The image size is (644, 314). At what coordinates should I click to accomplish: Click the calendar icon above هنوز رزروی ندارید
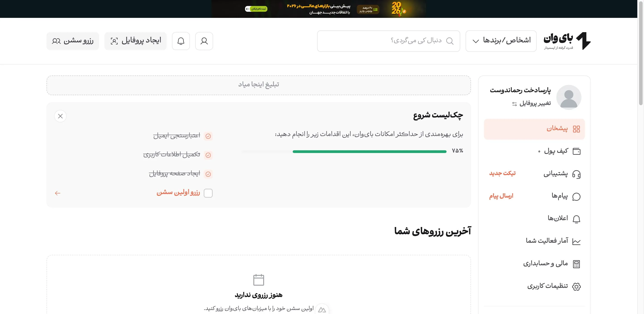258,280
